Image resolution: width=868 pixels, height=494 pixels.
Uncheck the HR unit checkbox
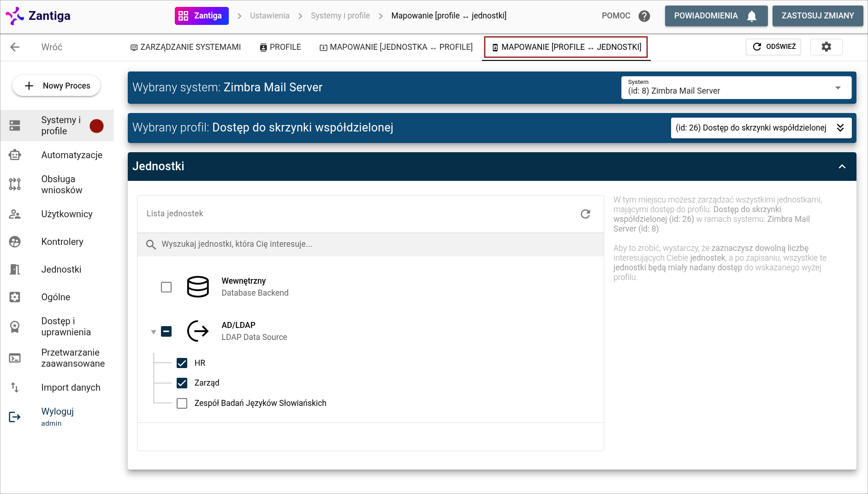[x=182, y=363]
